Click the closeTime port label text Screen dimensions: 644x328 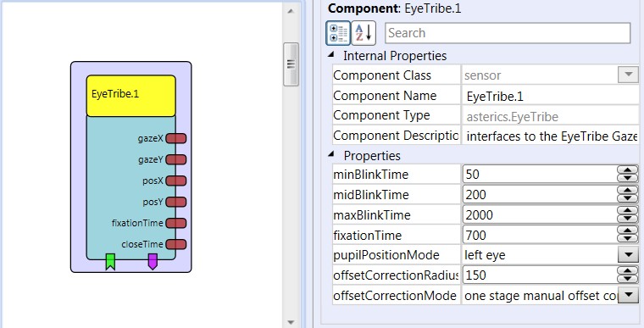[x=142, y=244]
